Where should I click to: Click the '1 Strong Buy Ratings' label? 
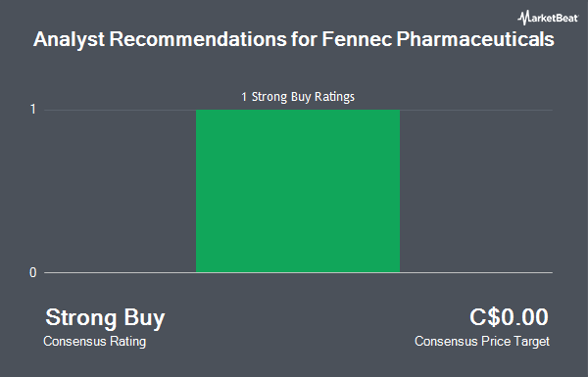(298, 97)
